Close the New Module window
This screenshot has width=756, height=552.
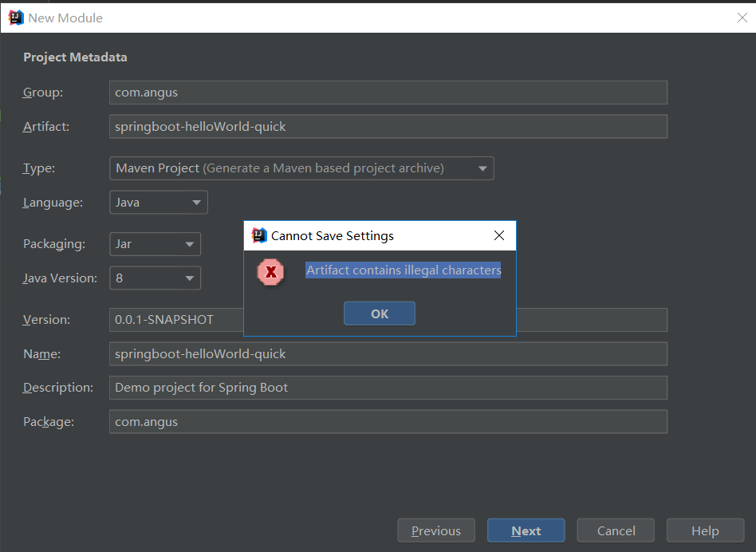742,18
